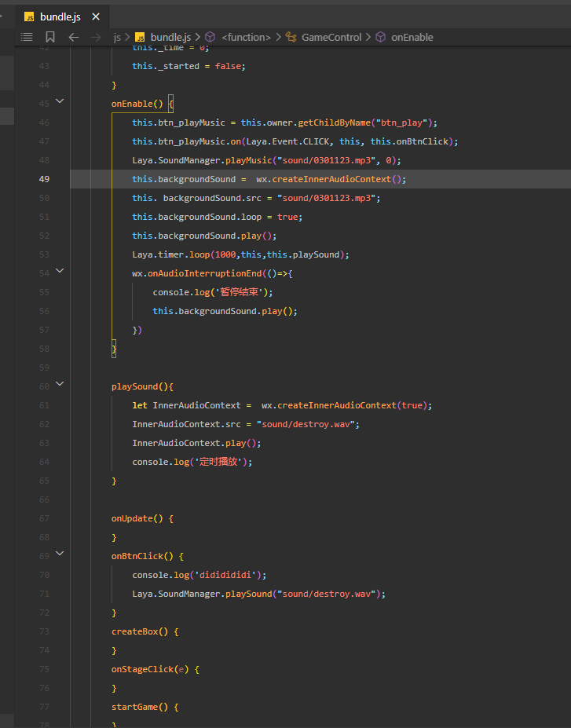Image resolution: width=571 pixels, height=728 pixels.
Task: Click 'createBox' method name on line 73
Action: tap(134, 631)
